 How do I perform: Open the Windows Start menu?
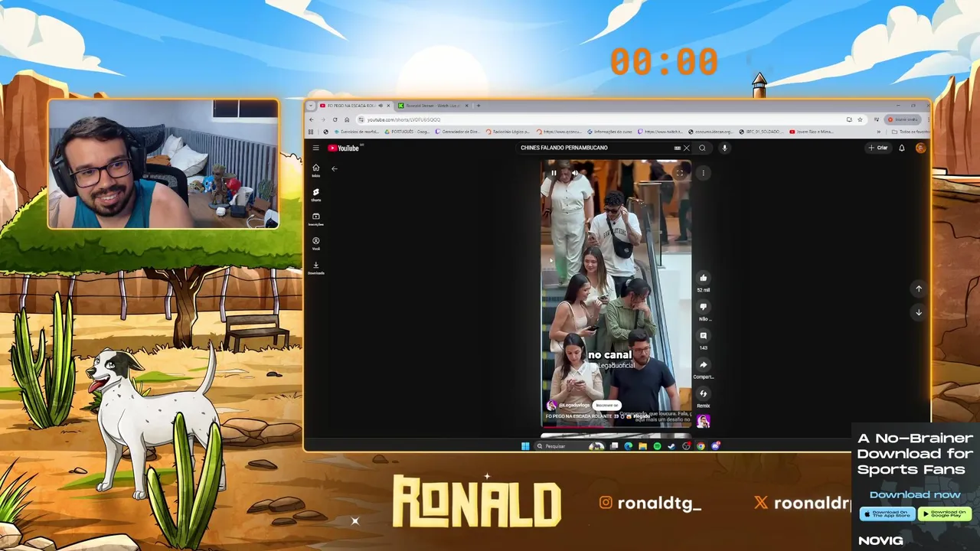coord(525,446)
